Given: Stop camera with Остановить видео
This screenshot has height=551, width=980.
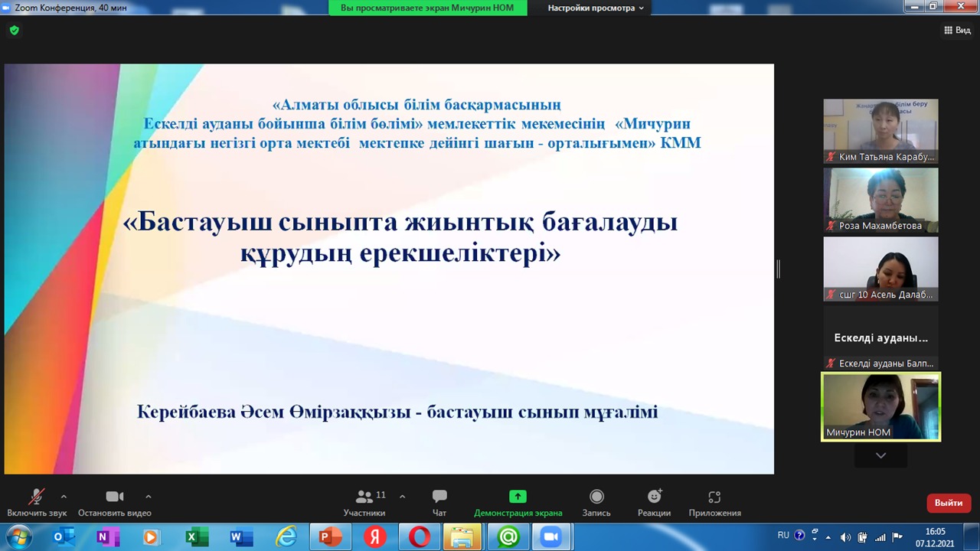Looking at the screenshot, I should (115, 503).
